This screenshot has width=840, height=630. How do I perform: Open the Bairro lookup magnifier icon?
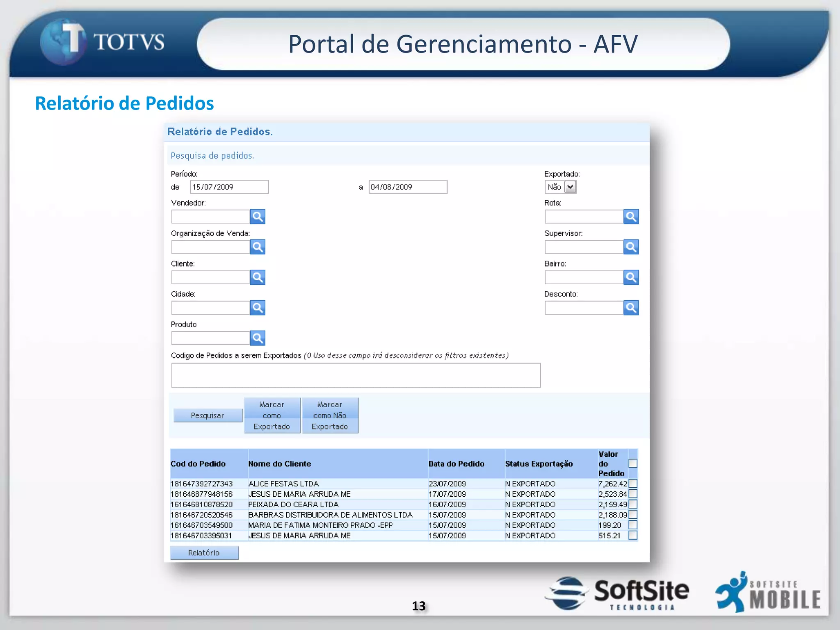[631, 277]
